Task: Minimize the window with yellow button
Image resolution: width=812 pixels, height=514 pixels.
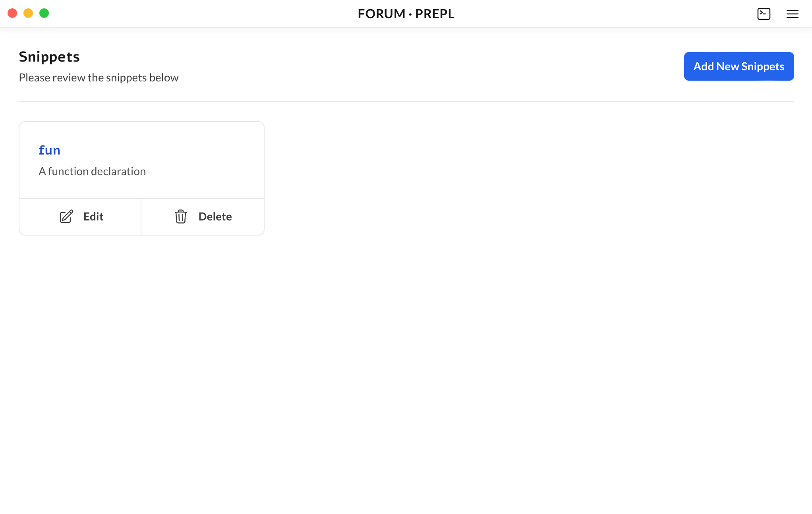Action: tap(28, 13)
